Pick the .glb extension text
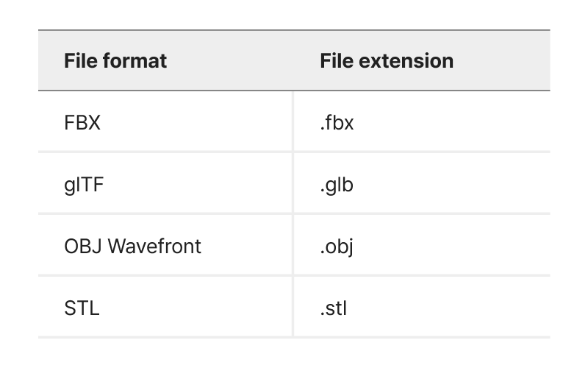The width and height of the screenshot is (588, 368). pyautogui.click(x=337, y=184)
